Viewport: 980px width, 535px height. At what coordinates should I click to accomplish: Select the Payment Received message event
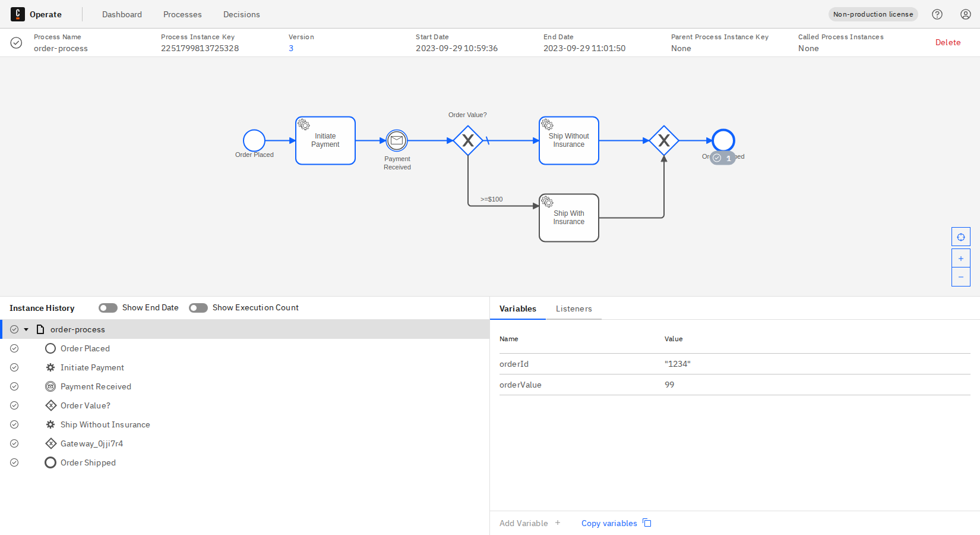click(397, 141)
